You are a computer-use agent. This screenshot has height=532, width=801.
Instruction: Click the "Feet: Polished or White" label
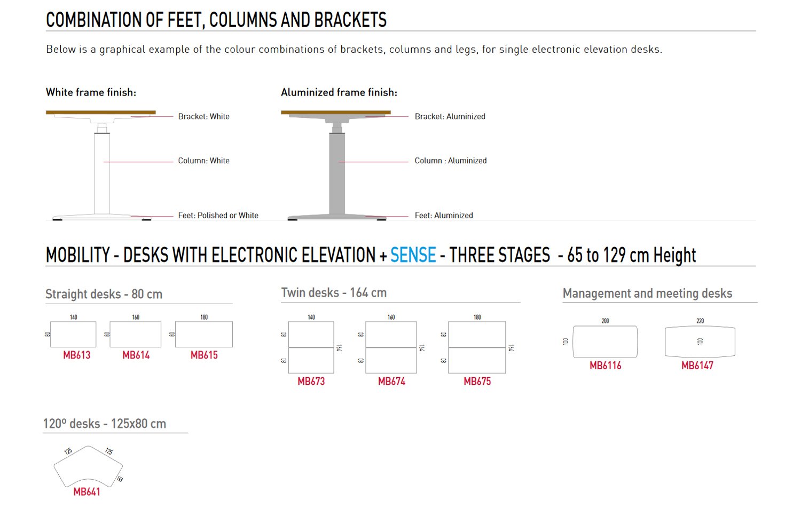point(218,216)
